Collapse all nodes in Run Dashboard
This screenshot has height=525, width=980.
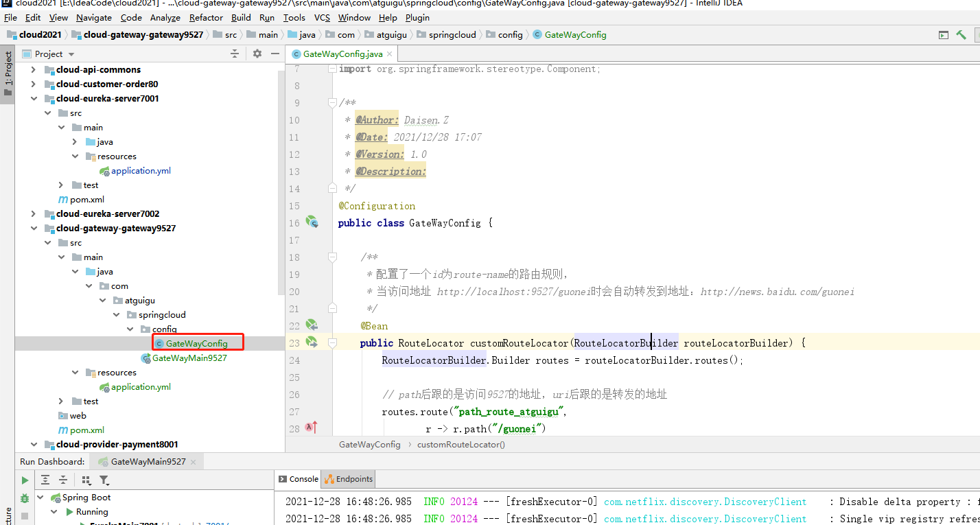tap(63, 480)
